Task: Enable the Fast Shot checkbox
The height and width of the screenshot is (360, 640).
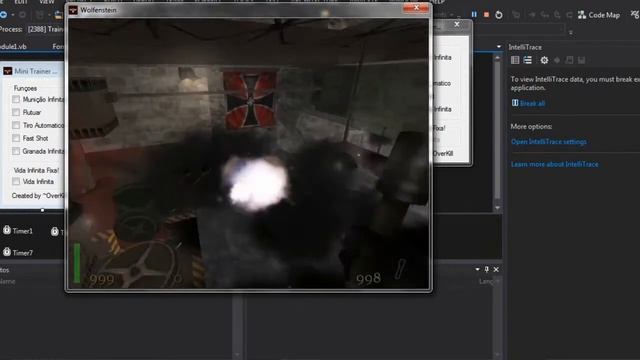Action: coord(16,138)
